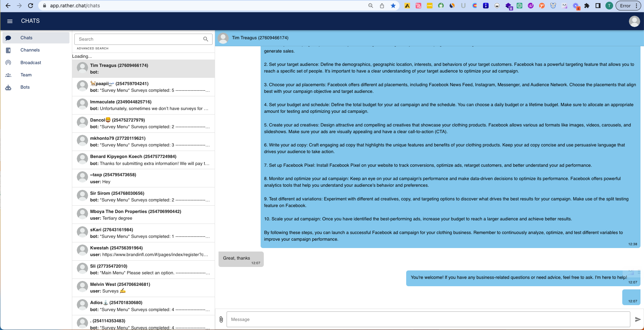Click the Team people icon in sidebar
The height and width of the screenshot is (330, 644).
[8, 75]
